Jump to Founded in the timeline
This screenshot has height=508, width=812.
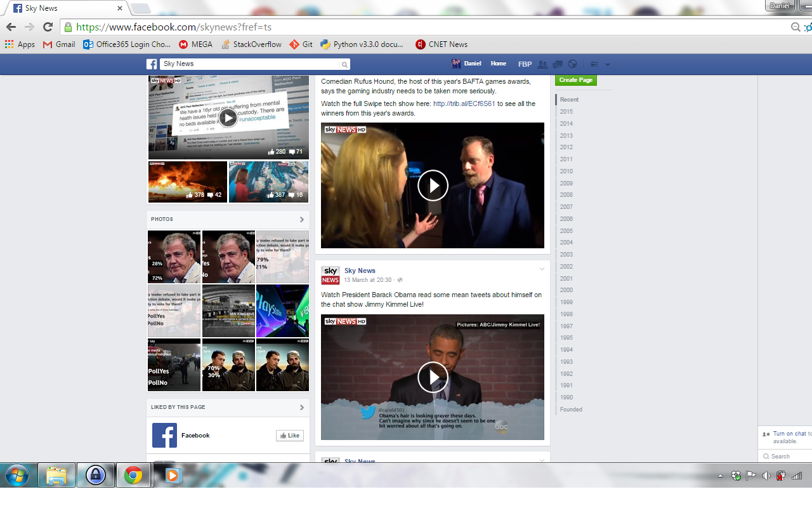[571, 410]
